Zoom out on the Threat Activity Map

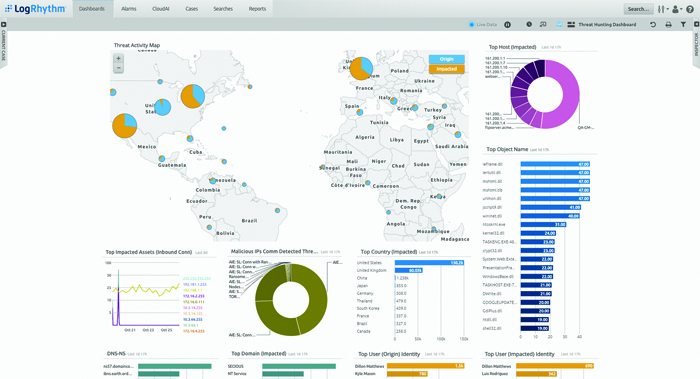(118, 68)
